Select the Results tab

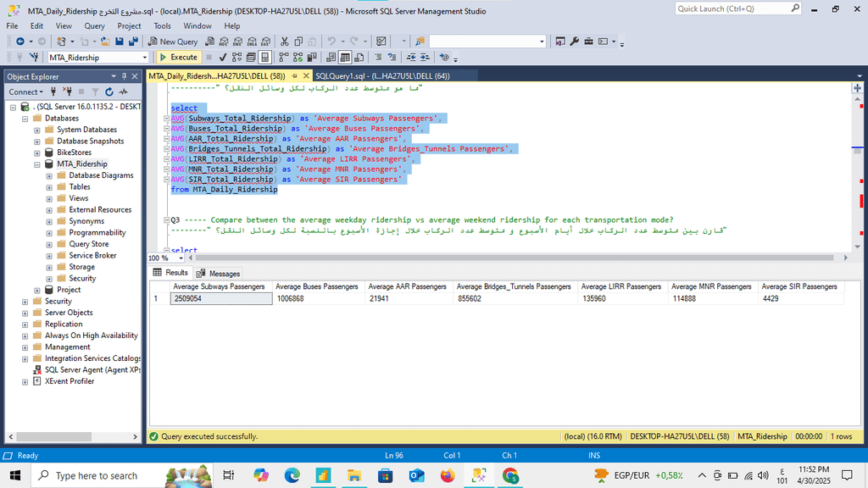pyautogui.click(x=171, y=273)
